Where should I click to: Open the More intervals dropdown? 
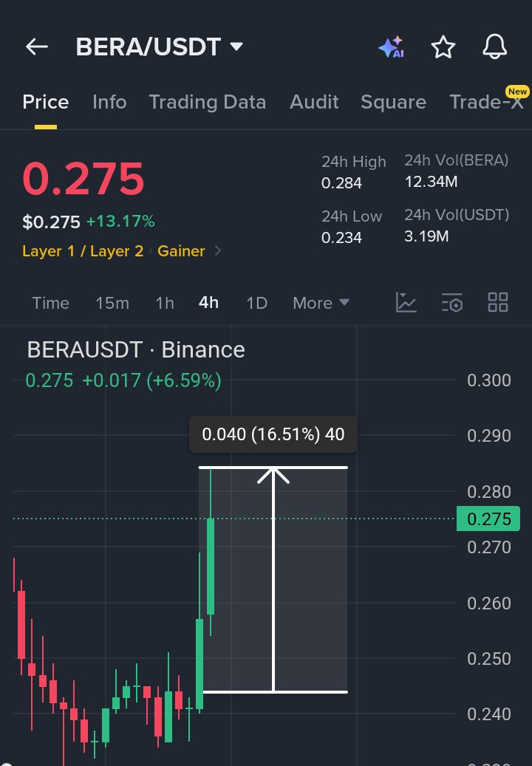321,303
